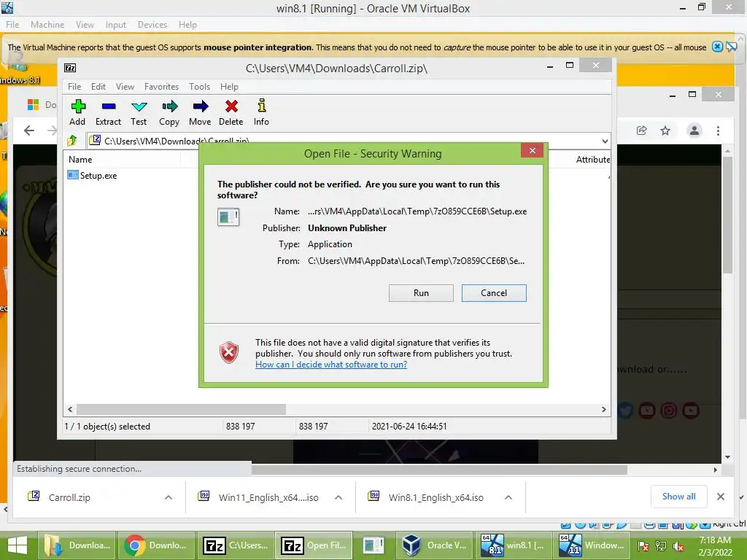Click taskbar clock showing 7:18 AM

(715, 546)
